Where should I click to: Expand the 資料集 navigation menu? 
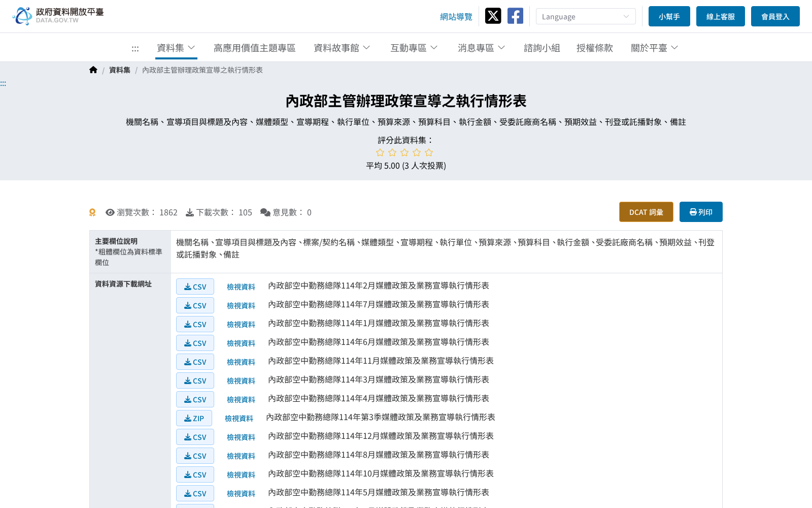(x=176, y=48)
